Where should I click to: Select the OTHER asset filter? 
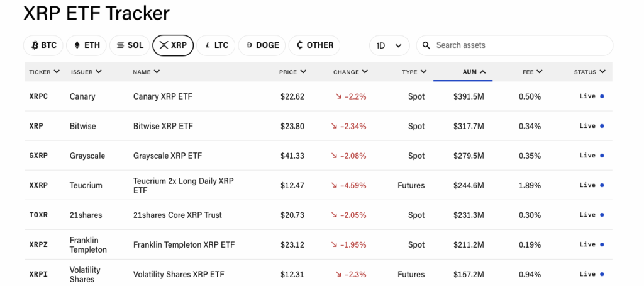(x=314, y=45)
